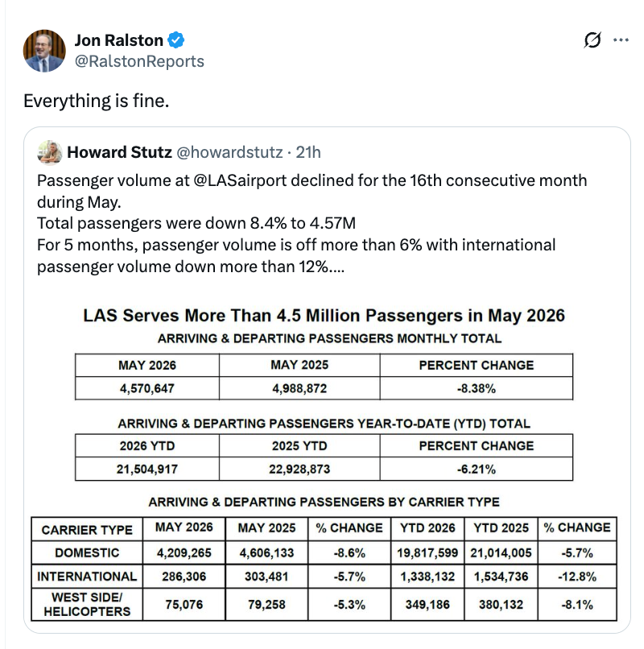
Task: Open the Howard Stutz name link
Action: pyautogui.click(x=119, y=152)
